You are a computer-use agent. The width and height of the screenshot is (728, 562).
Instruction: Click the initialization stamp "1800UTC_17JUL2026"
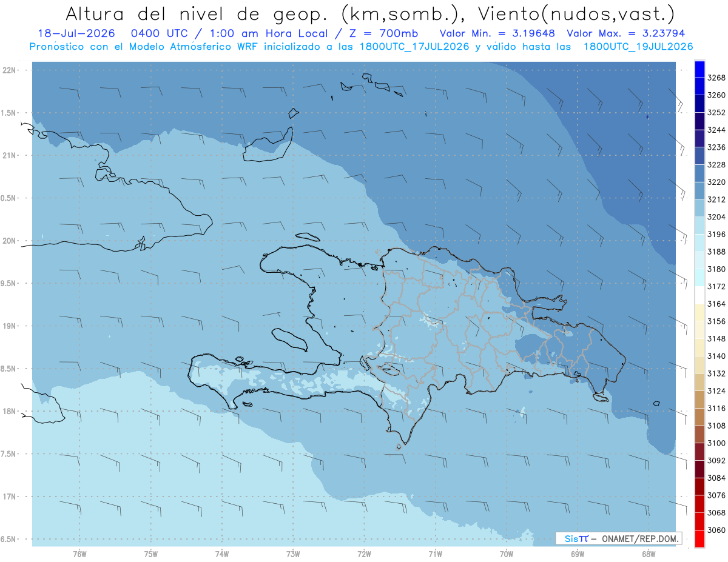[x=413, y=47]
